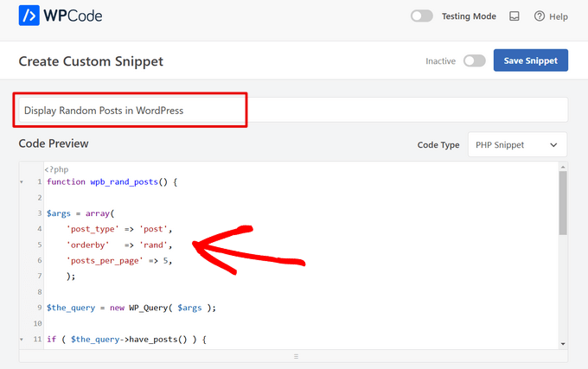Viewport: 588px width, 369px height.
Task: Click the '<?php' opening tag text
Action: point(56,169)
